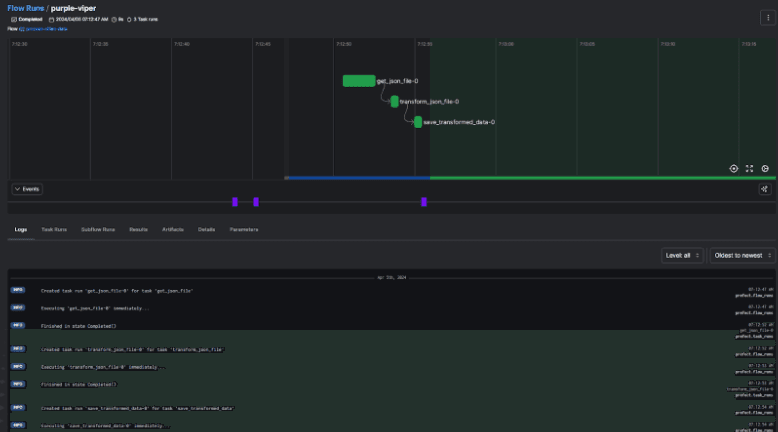
Task: Select the transform_json_file-0 task node
Action: (395, 102)
